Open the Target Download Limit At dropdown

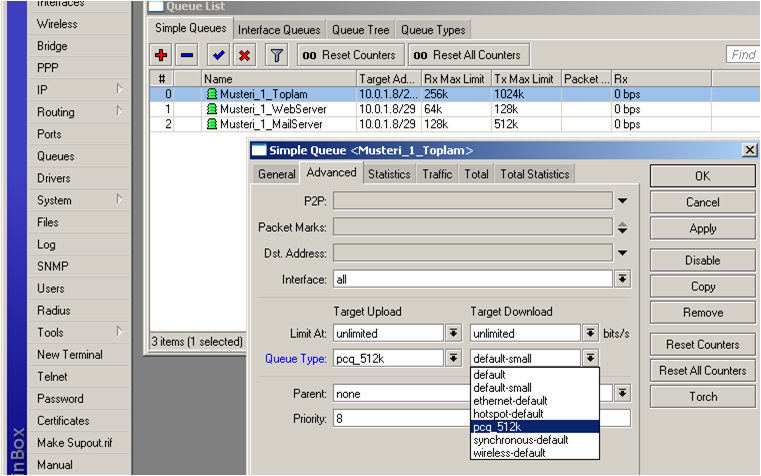[x=590, y=333]
